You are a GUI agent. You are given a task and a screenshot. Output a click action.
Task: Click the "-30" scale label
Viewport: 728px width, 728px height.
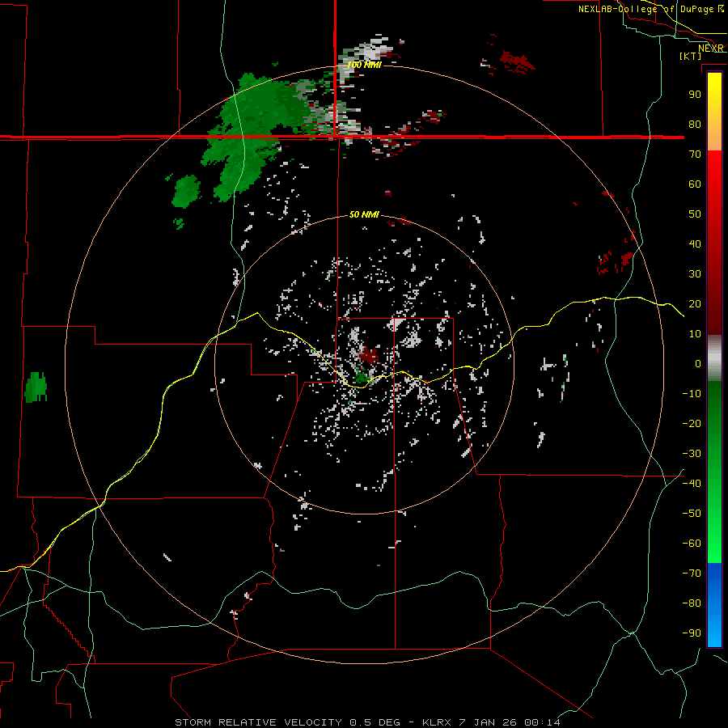click(692, 454)
